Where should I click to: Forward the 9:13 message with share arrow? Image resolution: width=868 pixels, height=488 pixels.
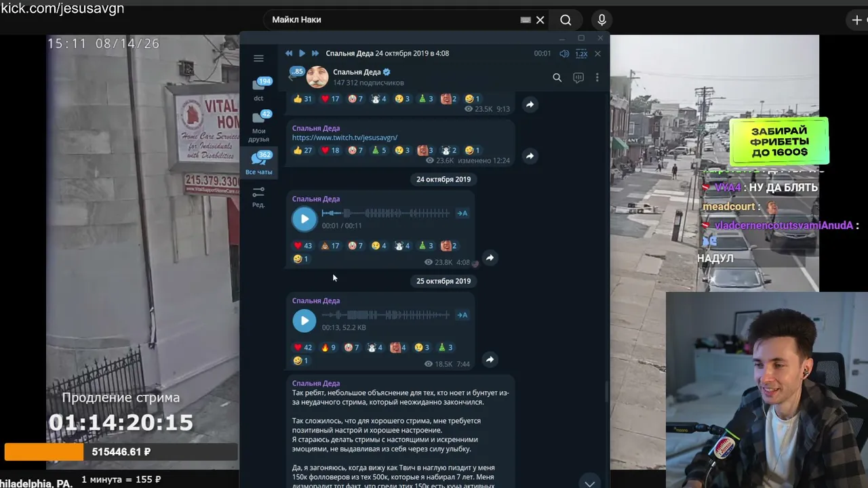[x=530, y=104]
